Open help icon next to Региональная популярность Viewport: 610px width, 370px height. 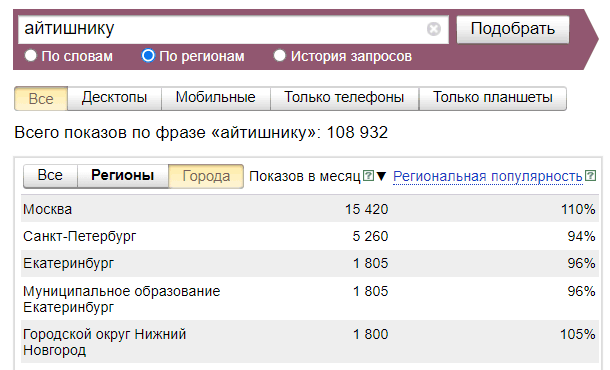[x=590, y=176]
